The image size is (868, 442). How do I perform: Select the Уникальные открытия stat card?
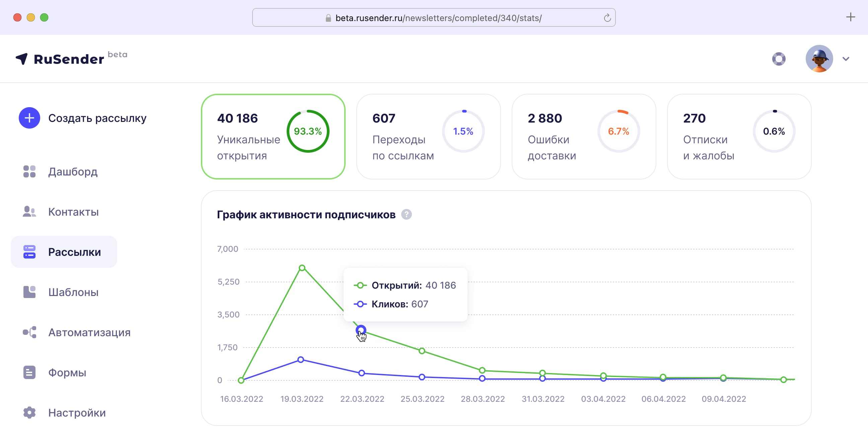[x=273, y=136]
